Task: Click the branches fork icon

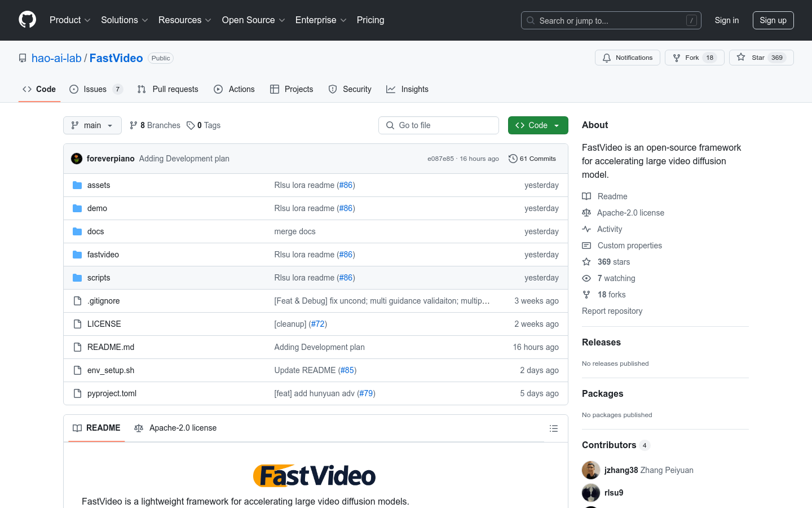Action: (x=134, y=125)
